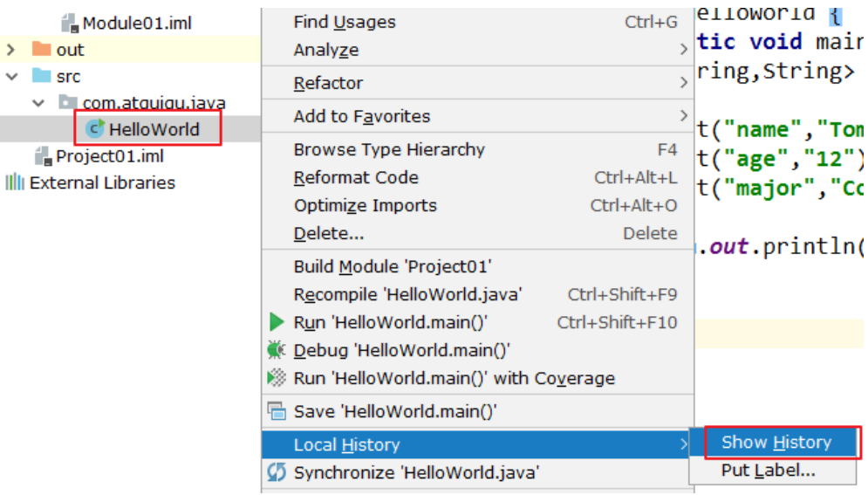Click "major" string in editor code
The image size is (868, 495).
click(x=776, y=189)
